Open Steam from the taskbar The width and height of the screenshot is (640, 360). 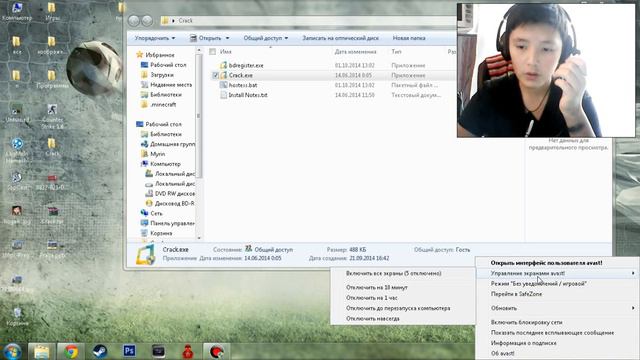tap(100, 351)
